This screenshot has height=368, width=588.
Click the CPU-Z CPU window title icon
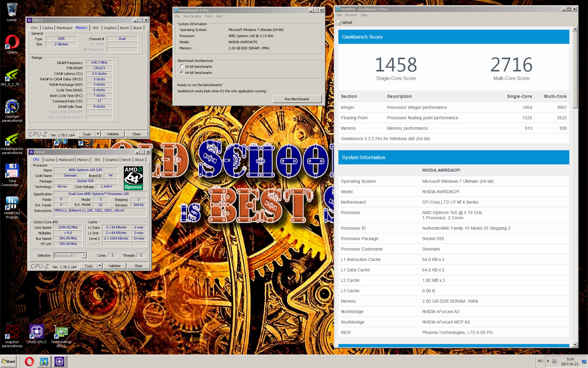[31, 152]
